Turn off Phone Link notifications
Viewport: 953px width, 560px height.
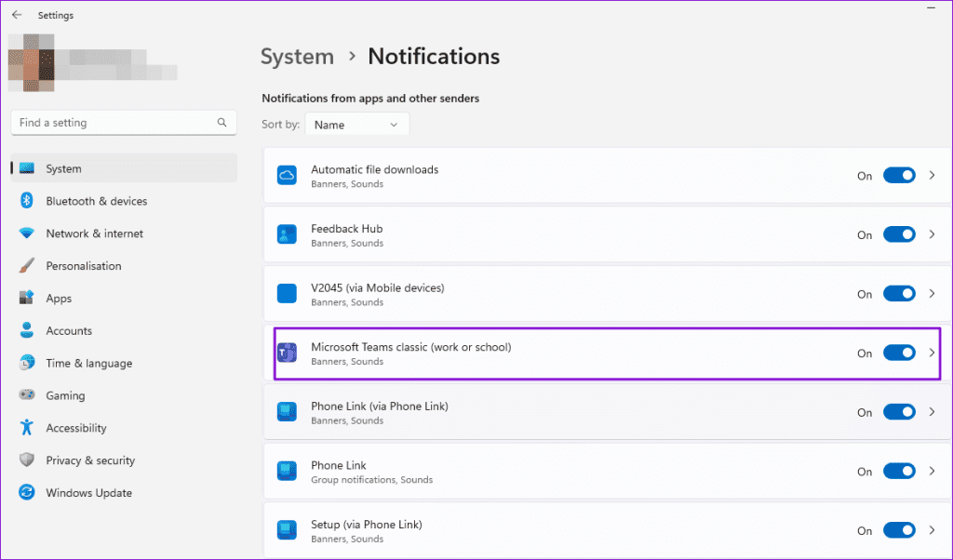tap(899, 471)
